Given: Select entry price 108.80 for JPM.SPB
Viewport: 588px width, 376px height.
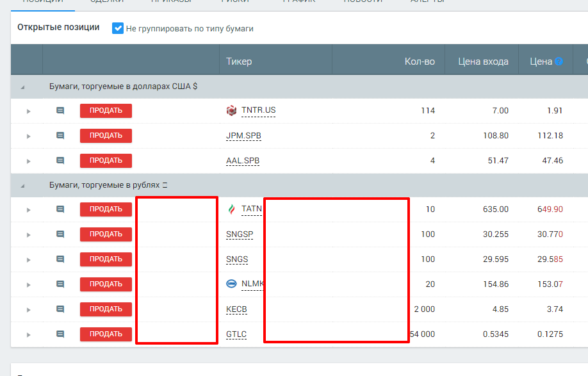Looking at the screenshot, I should [x=496, y=136].
